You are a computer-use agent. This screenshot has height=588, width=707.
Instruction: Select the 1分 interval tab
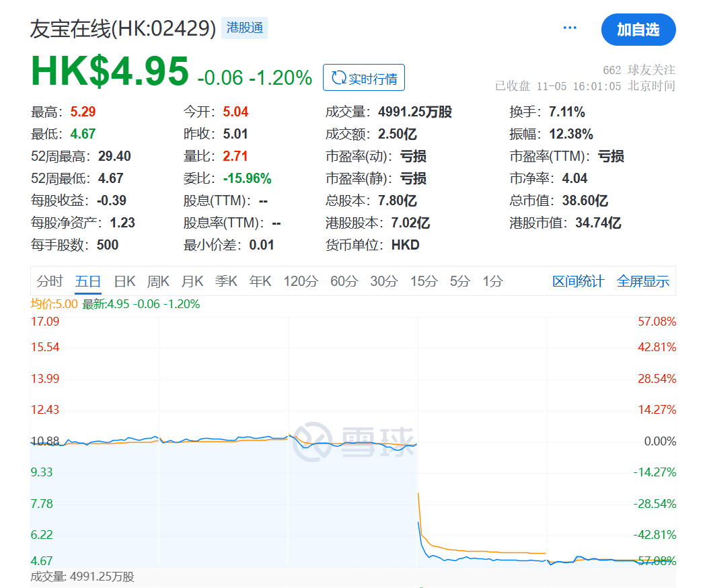tap(492, 281)
